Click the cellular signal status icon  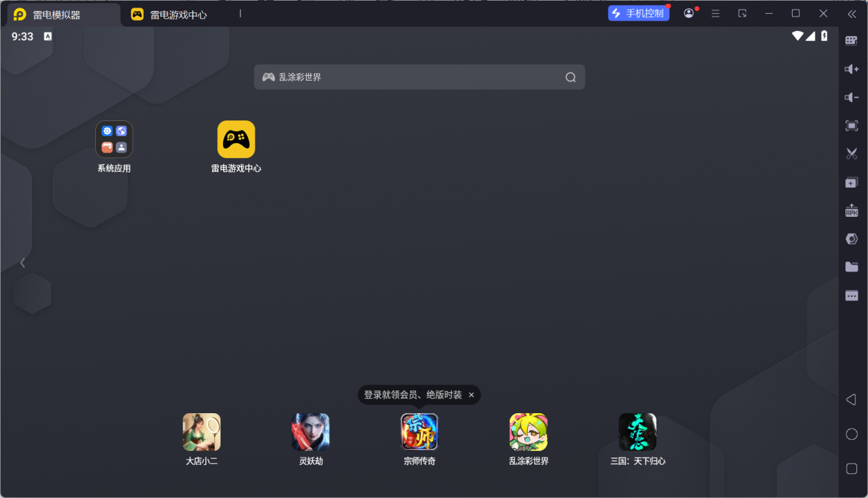click(810, 36)
